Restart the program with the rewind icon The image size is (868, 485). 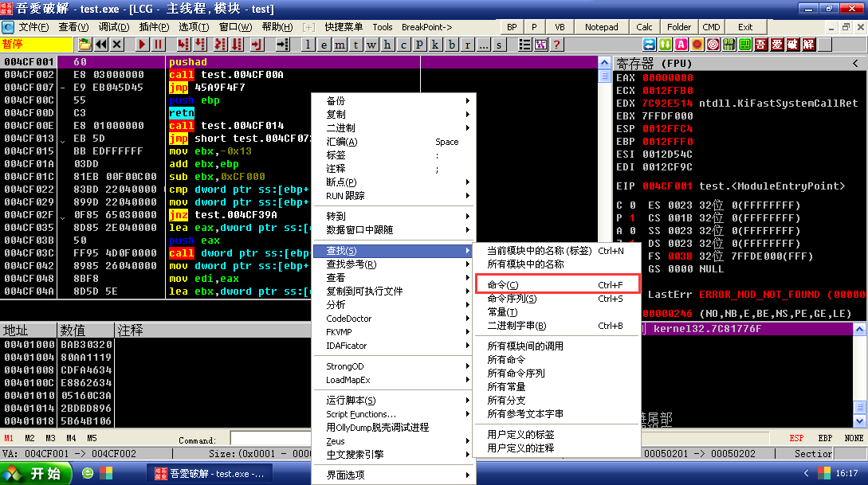tap(100, 45)
